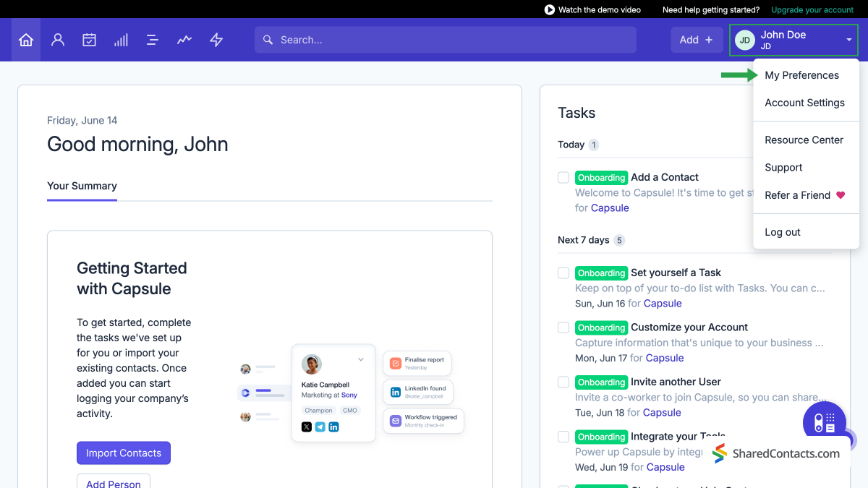868x488 pixels.
Task: Check the Add a Contact task
Action: [x=563, y=177]
